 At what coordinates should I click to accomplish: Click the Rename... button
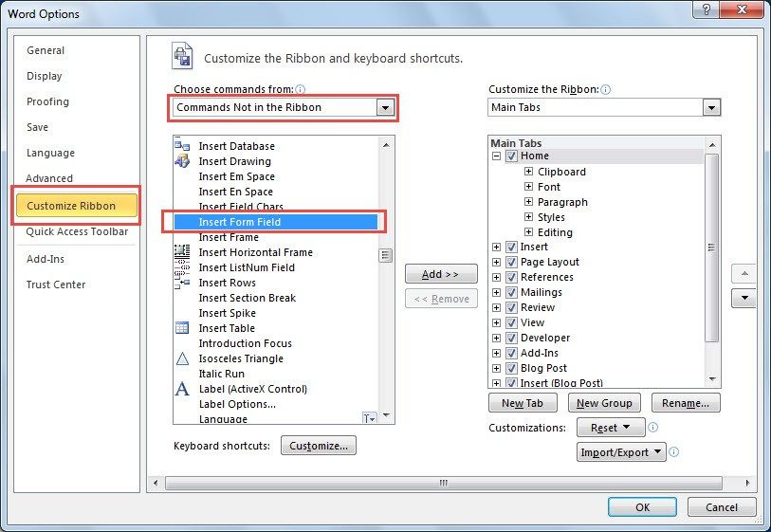coord(686,403)
